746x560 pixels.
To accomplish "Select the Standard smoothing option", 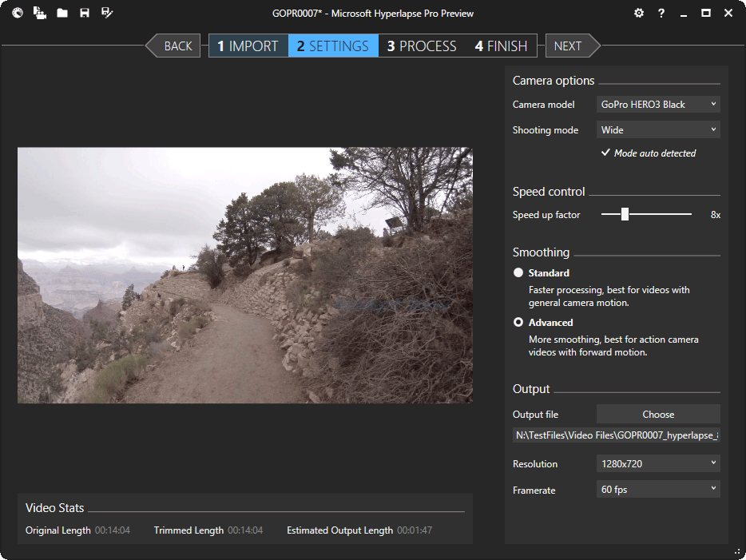I will point(518,273).
